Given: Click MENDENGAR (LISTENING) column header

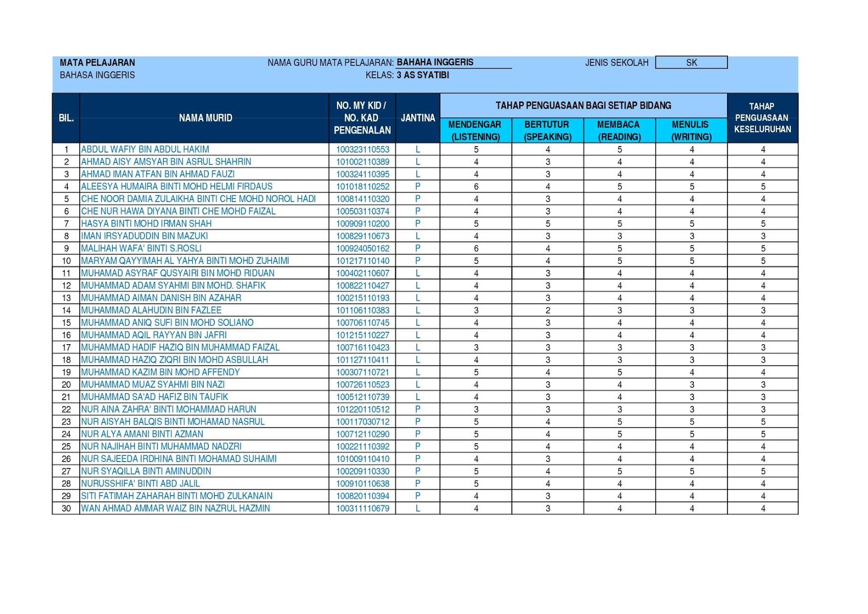Looking at the screenshot, I should (476, 130).
